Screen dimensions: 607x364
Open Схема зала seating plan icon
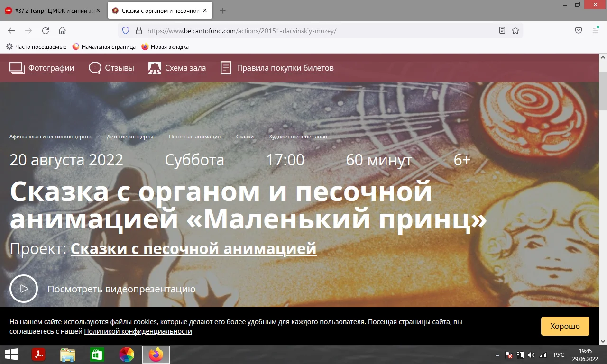pos(154,68)
